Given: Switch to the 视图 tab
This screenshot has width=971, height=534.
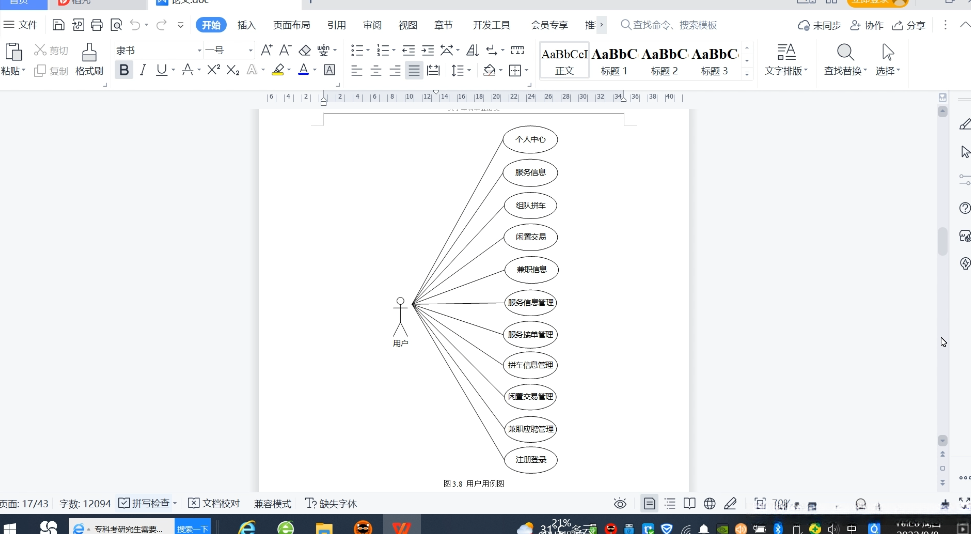Looking at the screenshot, I should coord(408,25).
